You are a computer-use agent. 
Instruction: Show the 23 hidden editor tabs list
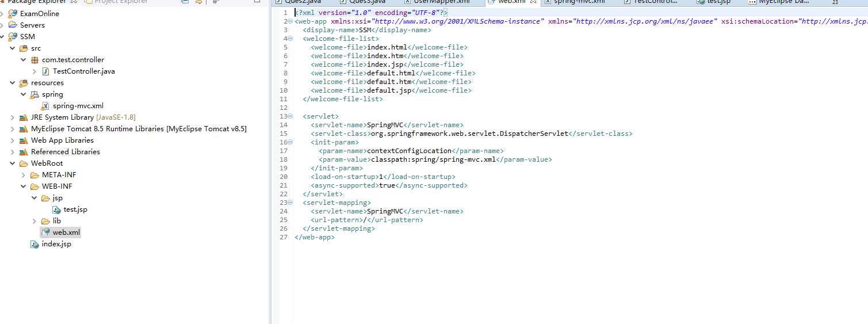tap(834, 2)
